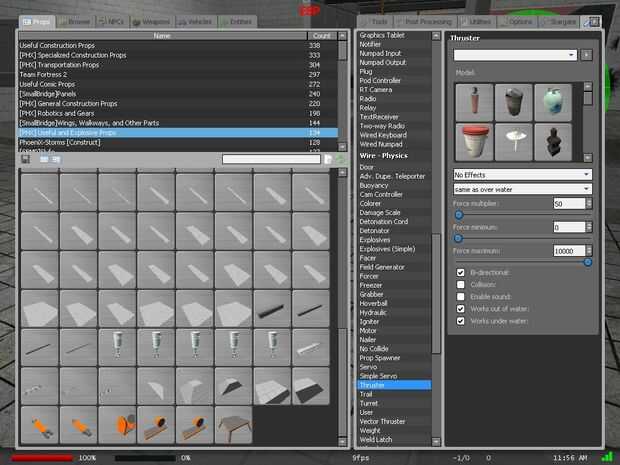Enable the thruster sound checkbox

tap(459, 296)
